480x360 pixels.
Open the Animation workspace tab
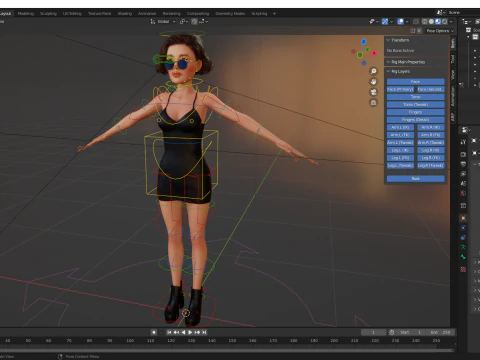point(147,14)
